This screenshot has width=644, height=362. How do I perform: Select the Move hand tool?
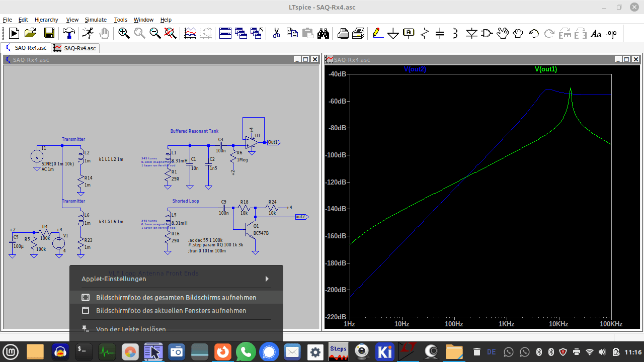tap(503, 33)
